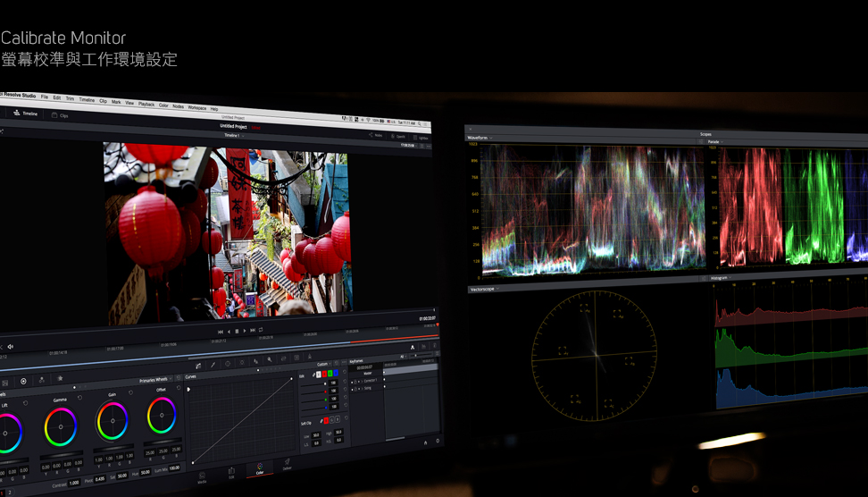Viewport: 868px width, 497px height.
Task: Open the Mark menu
Action: pyautogui.click(x=116, y=102)
